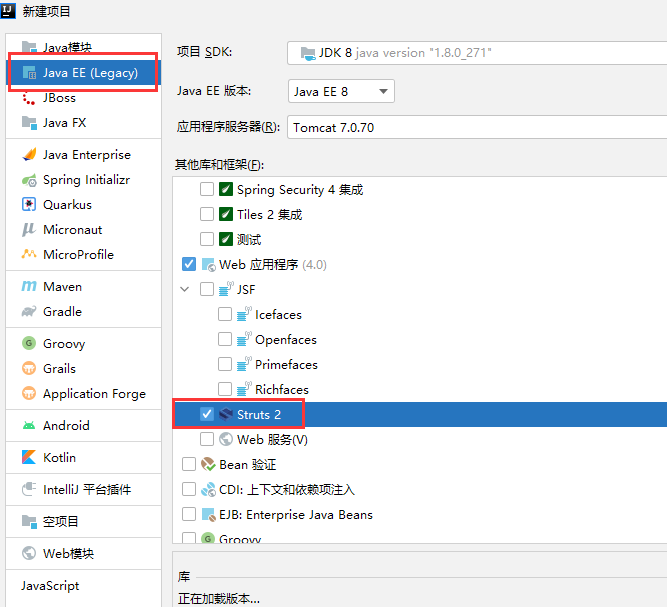
Task: Click the Java Enterprise flame icon
Action: tap(29, 154)
